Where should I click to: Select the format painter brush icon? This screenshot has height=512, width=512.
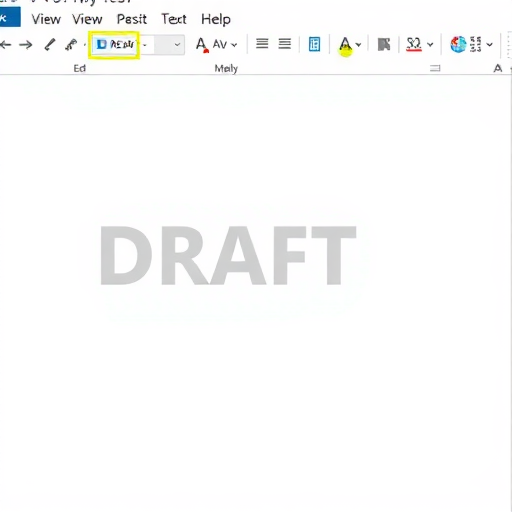[71, 44]
